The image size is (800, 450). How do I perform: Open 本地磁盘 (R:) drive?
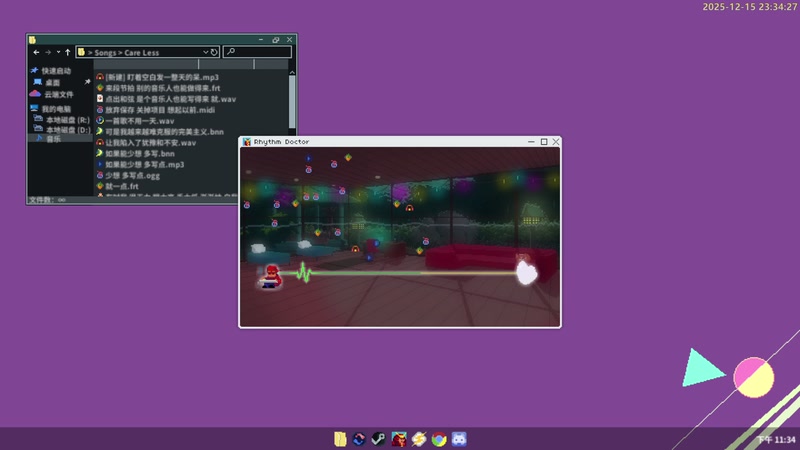pyautogui.click(x=68, y=120)
